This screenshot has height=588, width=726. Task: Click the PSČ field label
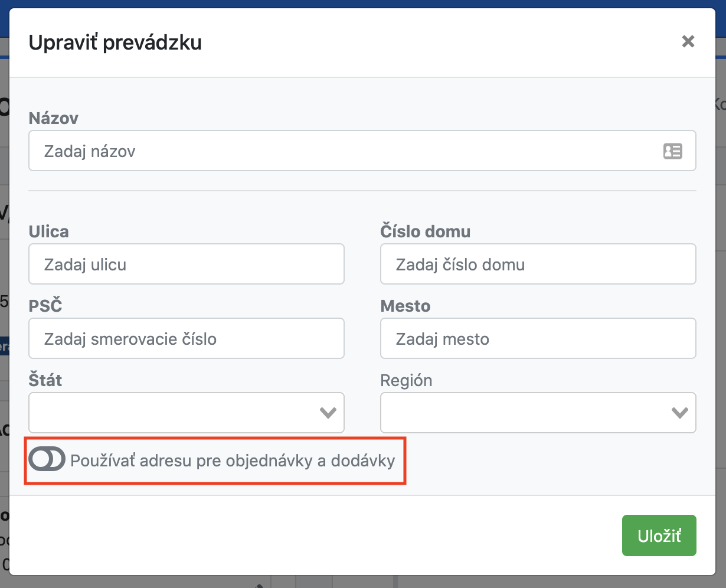pos(45,306)
